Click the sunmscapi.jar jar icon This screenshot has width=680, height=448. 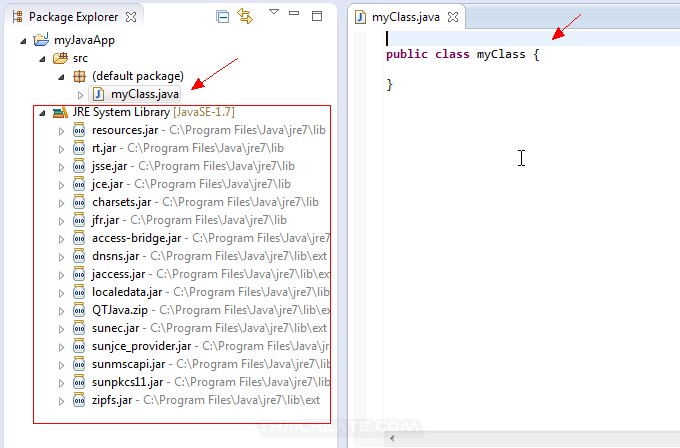79,364
